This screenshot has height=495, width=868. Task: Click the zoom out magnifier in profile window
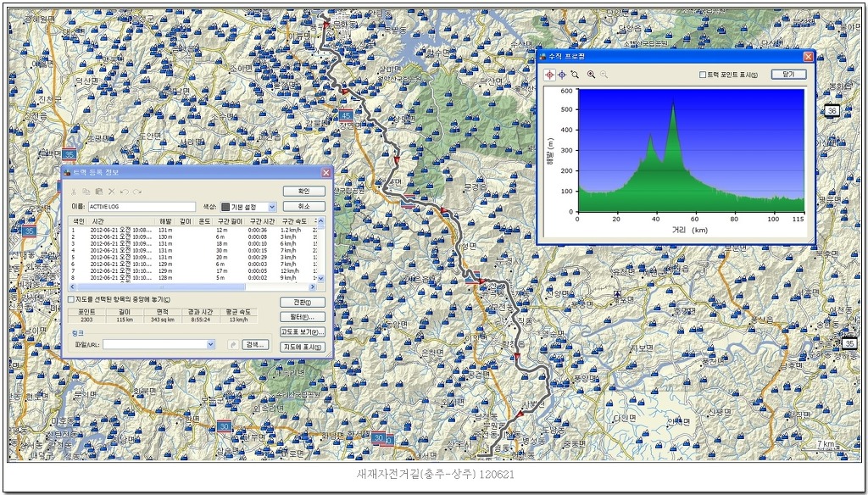(604, 75)
